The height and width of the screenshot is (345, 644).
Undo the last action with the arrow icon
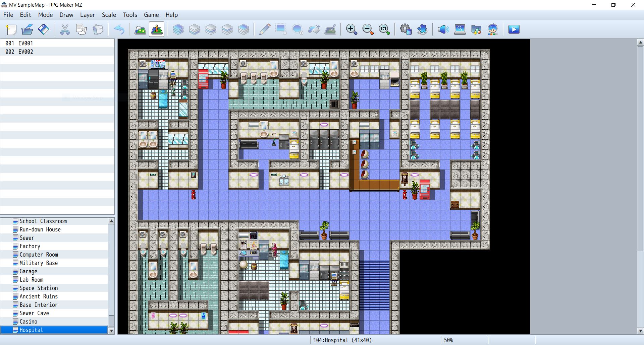119,29
